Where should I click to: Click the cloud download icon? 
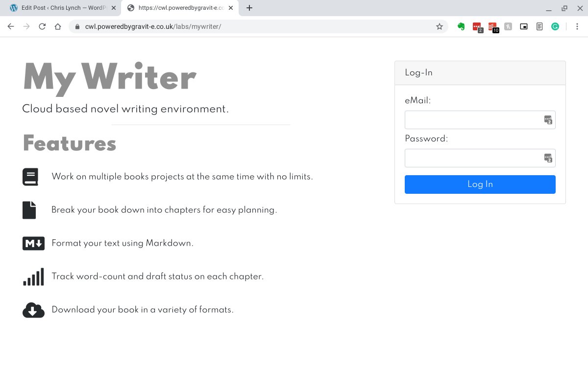(x=33, y=310)
